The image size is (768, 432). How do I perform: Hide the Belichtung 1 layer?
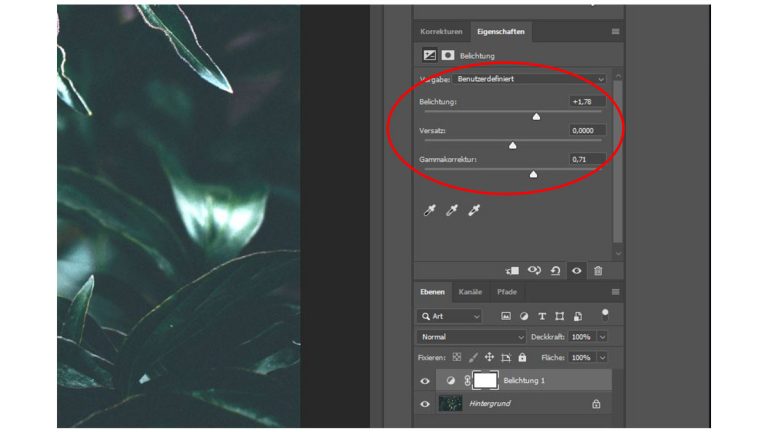tap(425, 381)
